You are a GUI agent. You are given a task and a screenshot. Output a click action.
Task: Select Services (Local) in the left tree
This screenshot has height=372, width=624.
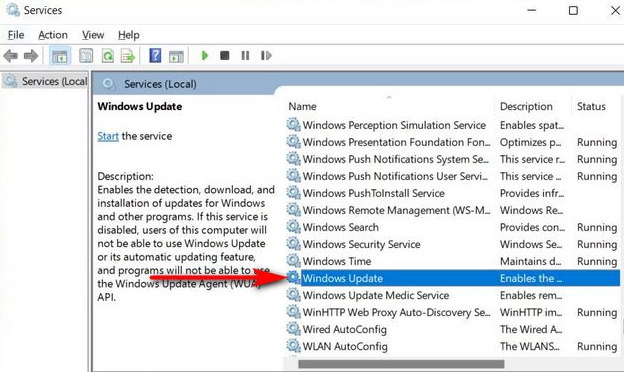45,81
